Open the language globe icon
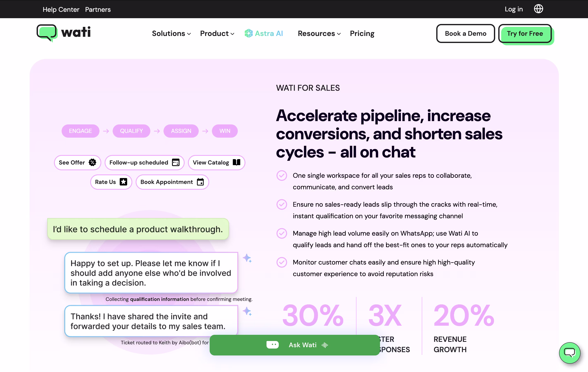The height and width of the screenshot is (372, 588). (x=538, y=9)
